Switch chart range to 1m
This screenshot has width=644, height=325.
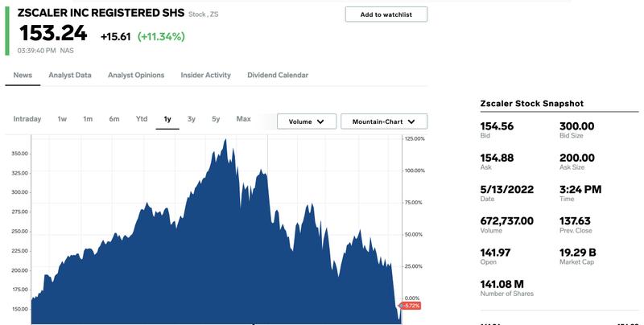pyautogui.click(x=88, y=119)
